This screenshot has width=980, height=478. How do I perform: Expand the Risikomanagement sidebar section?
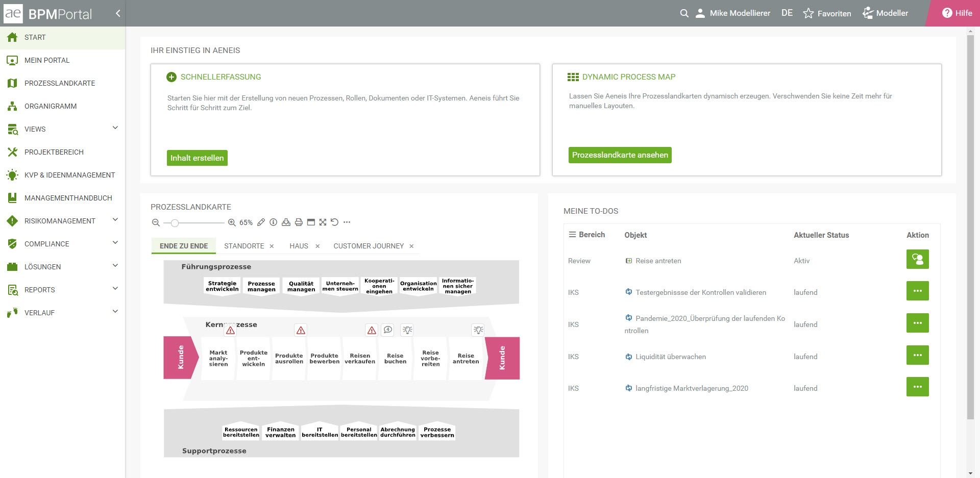(x=115, y=220)
